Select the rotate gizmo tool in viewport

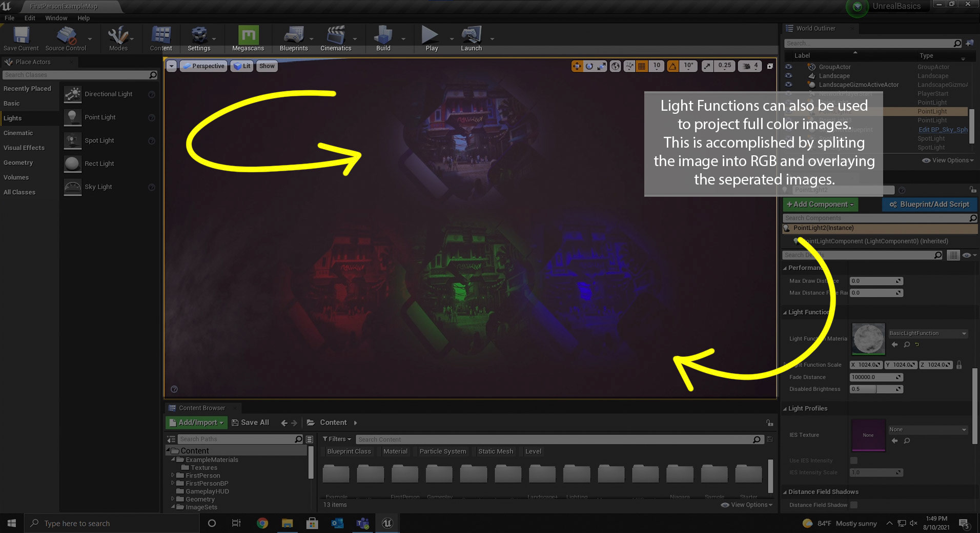[589, 66]
